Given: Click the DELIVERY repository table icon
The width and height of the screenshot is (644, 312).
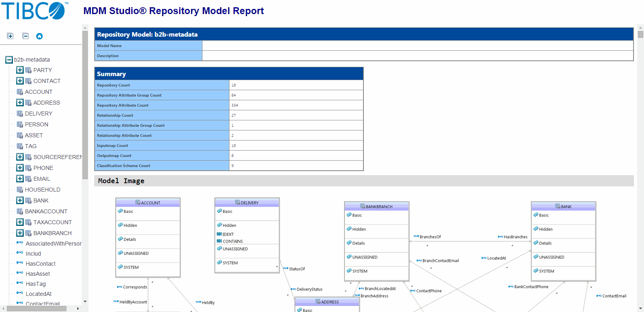Looking at the screenshot, I should [x=20, y=114].
